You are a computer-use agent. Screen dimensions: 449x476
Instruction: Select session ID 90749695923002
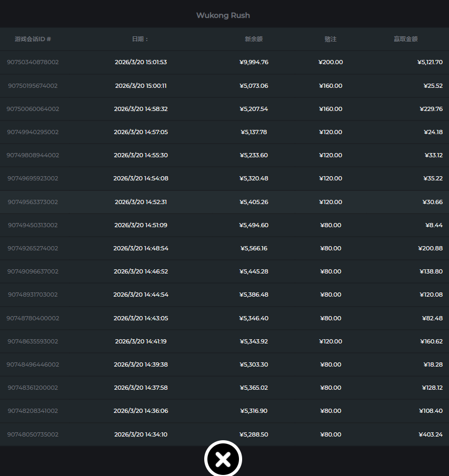33,178
